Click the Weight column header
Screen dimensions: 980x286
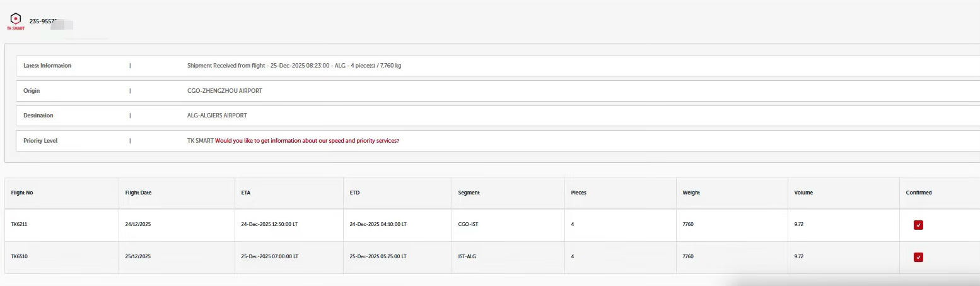pyautogui.click(x=691, y=193)
